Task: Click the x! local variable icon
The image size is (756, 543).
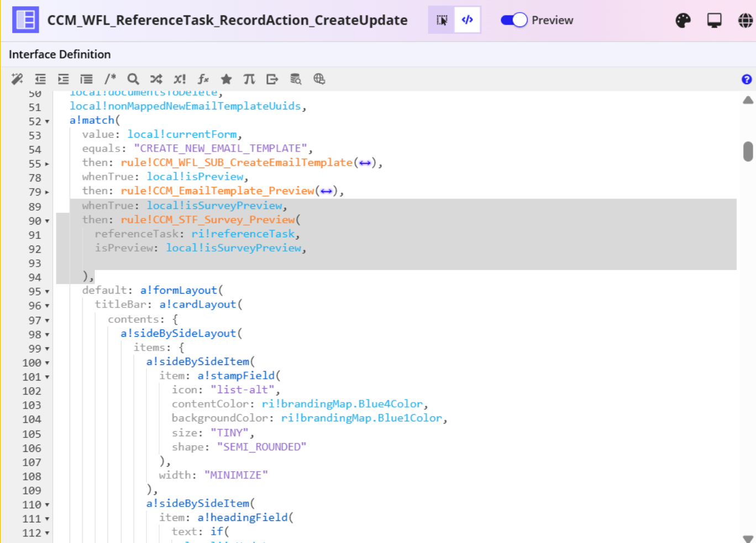Action: pyautogui.click(x=180, y=79)
